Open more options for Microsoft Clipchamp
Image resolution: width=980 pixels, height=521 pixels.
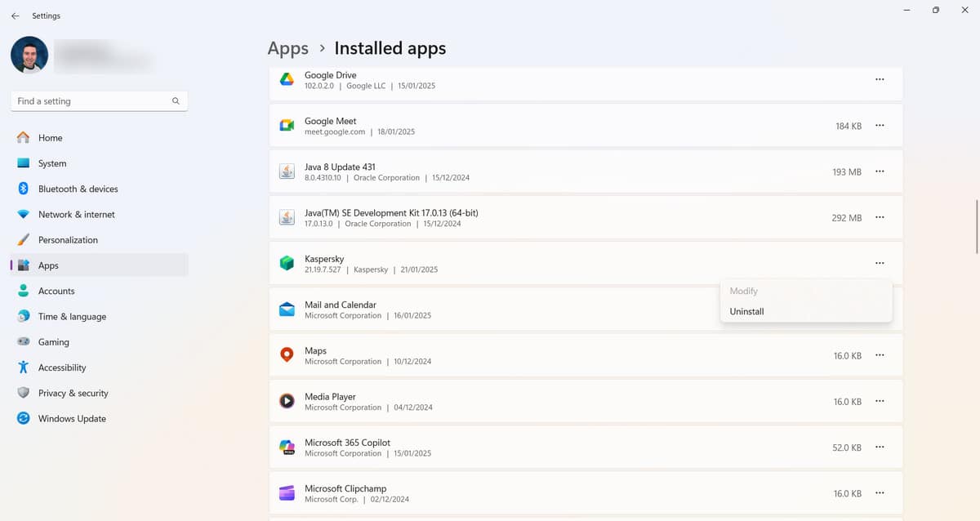[x=880, y=493]
